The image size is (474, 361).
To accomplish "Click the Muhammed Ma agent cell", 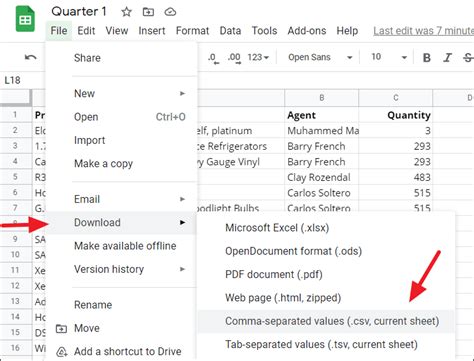I will click(x=322, y=131).
